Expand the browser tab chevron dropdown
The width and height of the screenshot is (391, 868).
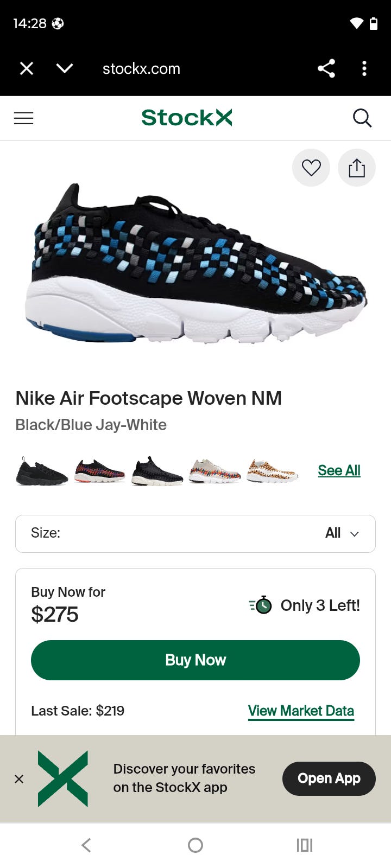pos(65,68)
